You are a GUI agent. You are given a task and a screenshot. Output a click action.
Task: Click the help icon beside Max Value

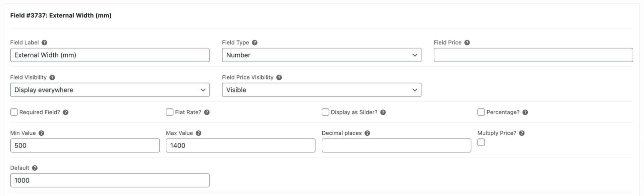(x=199, y=133)
